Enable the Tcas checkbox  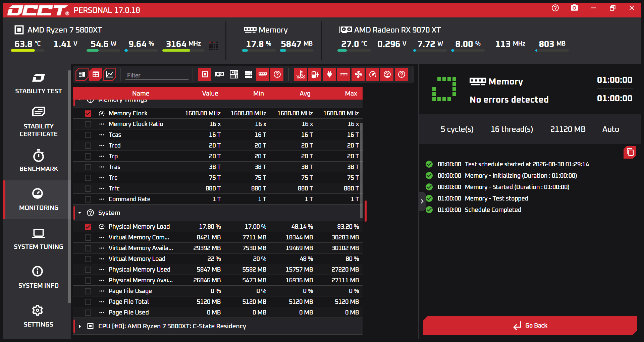(x=88, y=135)
